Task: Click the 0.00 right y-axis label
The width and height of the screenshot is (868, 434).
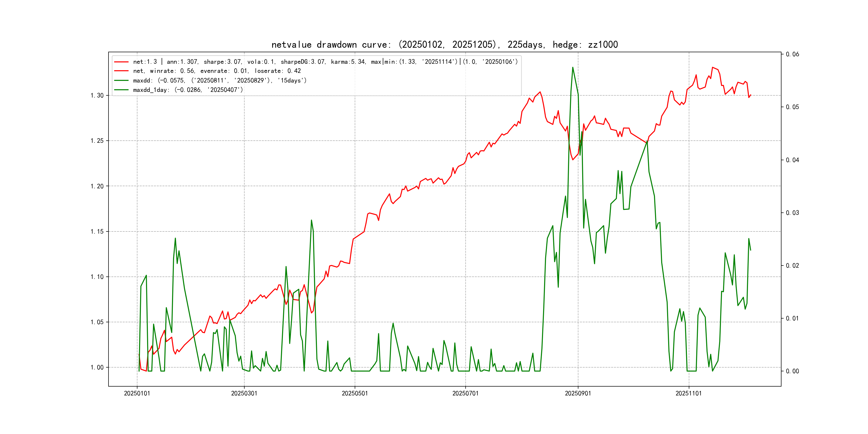Action: click(792, 371)
